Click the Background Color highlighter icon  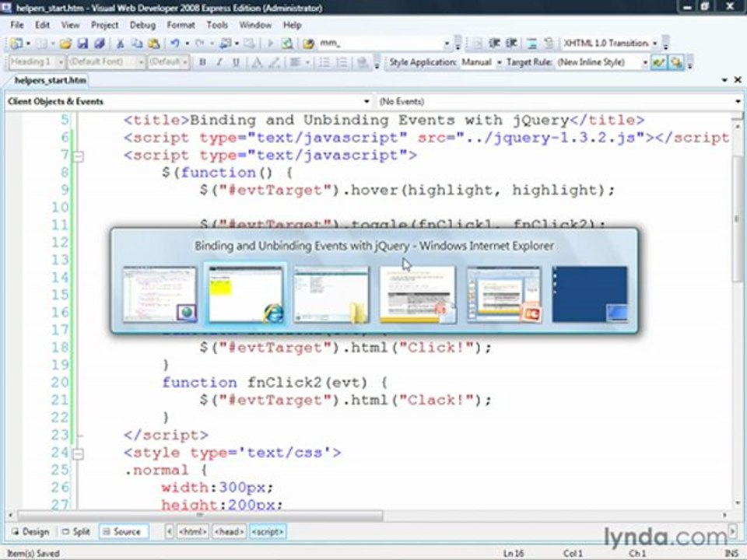(x=275, y=62)
